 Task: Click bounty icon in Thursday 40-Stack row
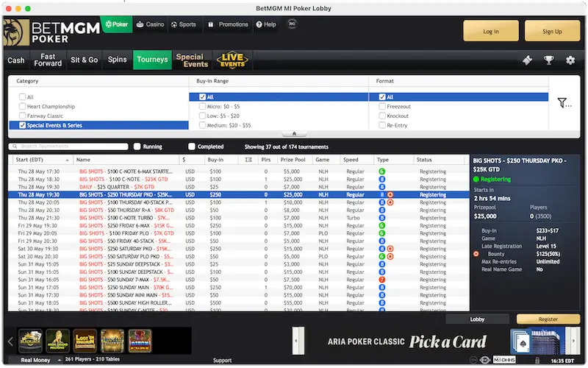(x=390, y=202)
